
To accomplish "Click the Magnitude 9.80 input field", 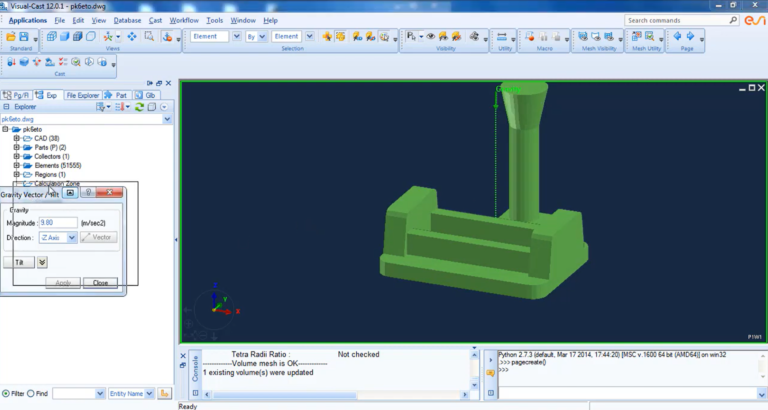I will pos(58,223).
